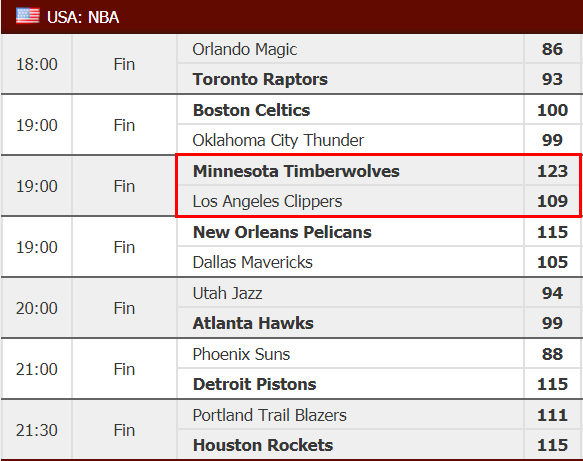The height and width of the screenshot is (461, 583).
Task: Click the 123 score for Timberwolves
Action: pyautogui.click(x=552, y=171)
